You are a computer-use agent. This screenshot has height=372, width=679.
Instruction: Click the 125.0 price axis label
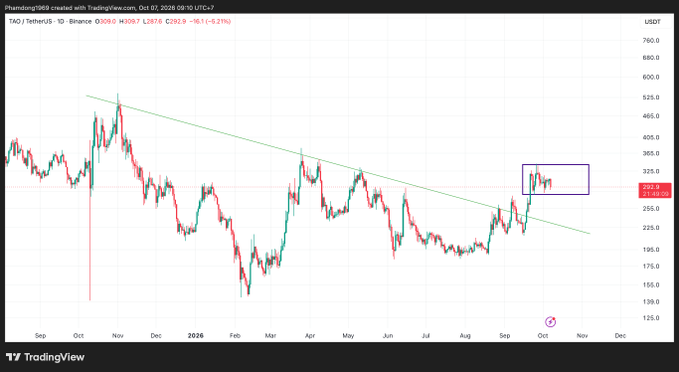651,318
